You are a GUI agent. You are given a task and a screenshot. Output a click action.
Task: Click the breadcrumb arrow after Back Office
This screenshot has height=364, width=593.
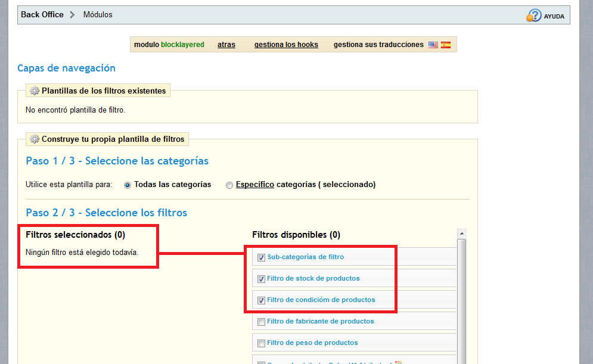(73, 15)
